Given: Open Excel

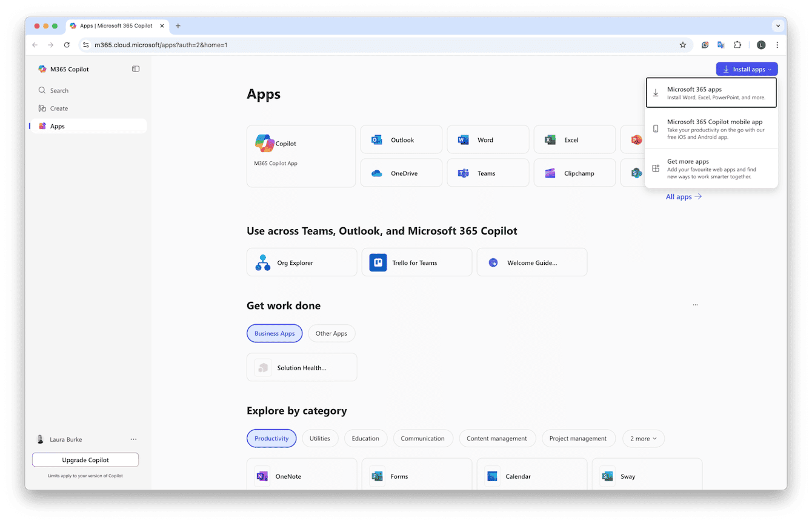Looking at the screenshot, I should point(574,139).
